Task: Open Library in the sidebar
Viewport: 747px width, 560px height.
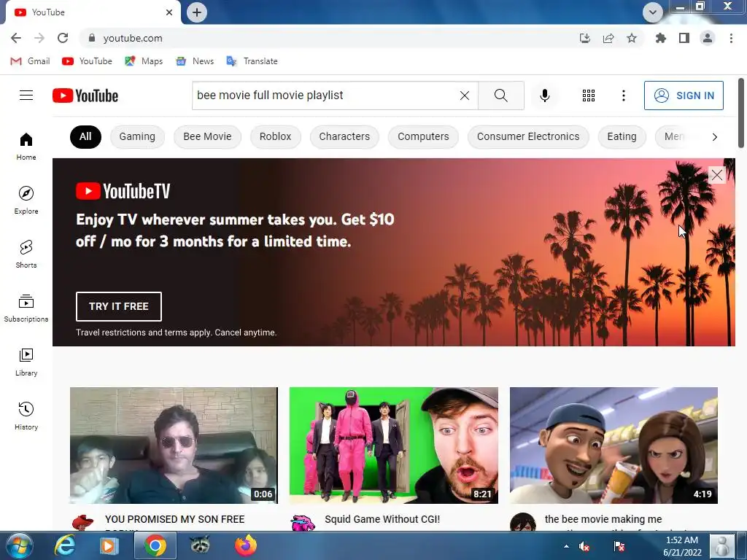Action: click(x=26, y=362)
